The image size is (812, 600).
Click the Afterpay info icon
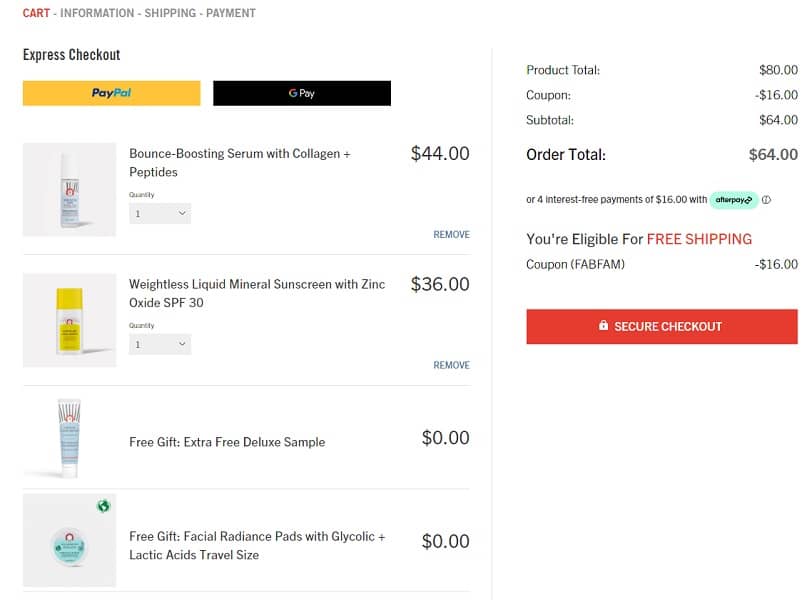(767, 200)
